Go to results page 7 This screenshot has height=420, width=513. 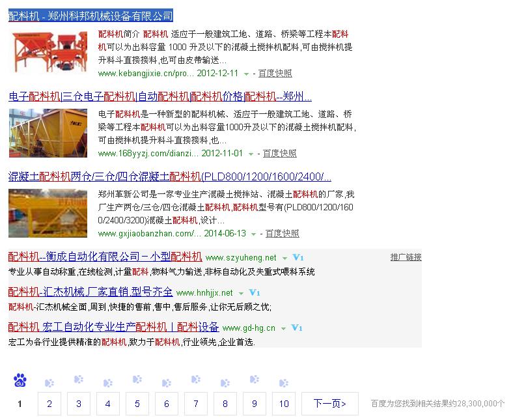point(196,404)
